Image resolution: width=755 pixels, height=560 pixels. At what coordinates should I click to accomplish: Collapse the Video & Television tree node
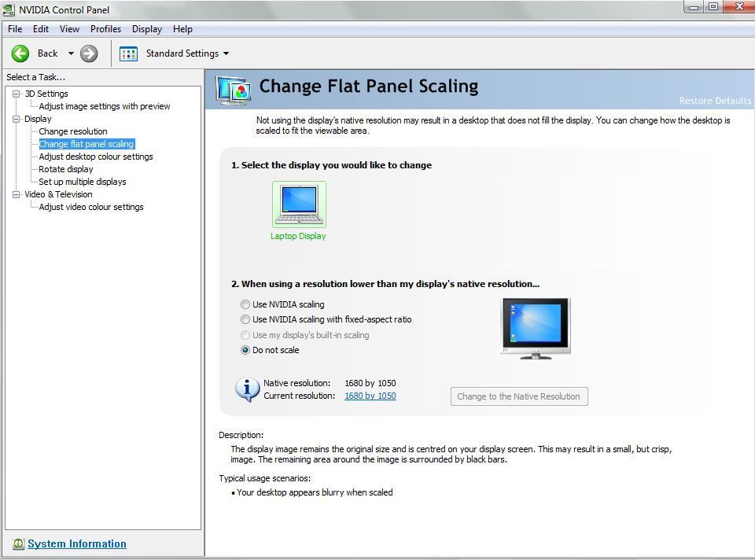tap(17, 194)
